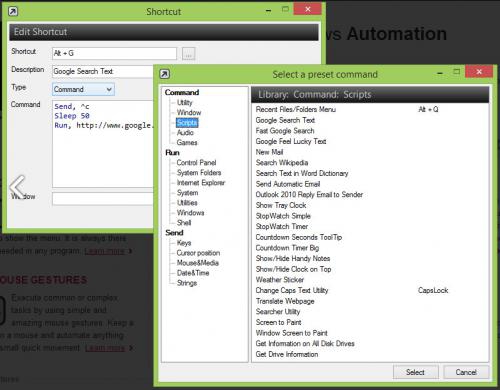Choose Countdown Timer Big script

point(287,248)
